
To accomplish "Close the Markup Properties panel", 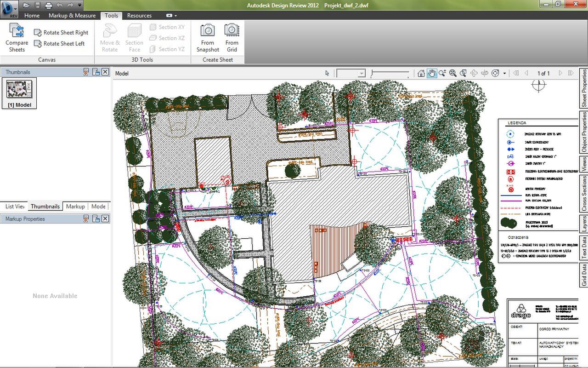I will pyautogui.click(x=105, y=219).
